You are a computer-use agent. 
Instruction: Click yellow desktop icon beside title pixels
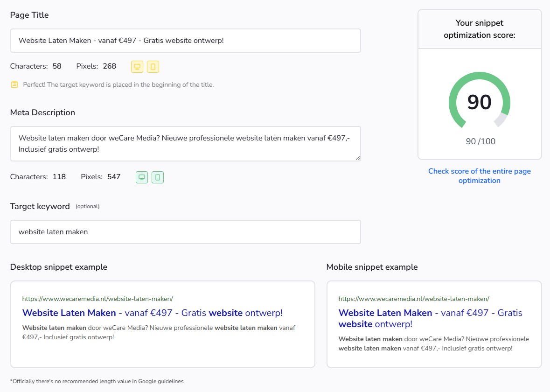coord(137,67)
